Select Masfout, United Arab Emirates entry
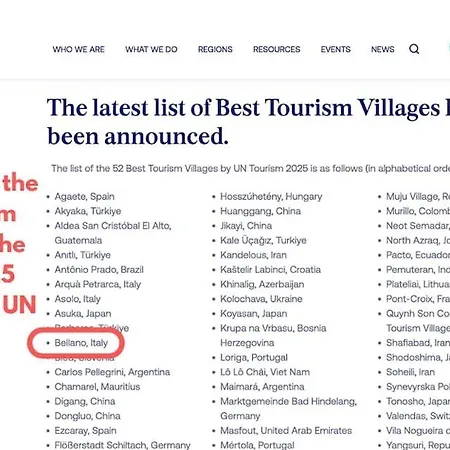450x450 pixels. click(286, 431)
